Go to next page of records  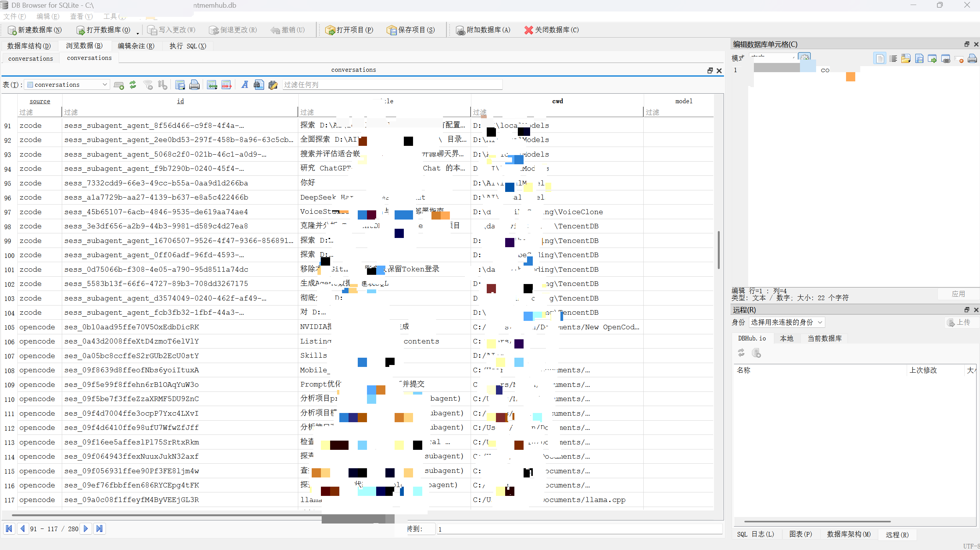pos(86,529)
